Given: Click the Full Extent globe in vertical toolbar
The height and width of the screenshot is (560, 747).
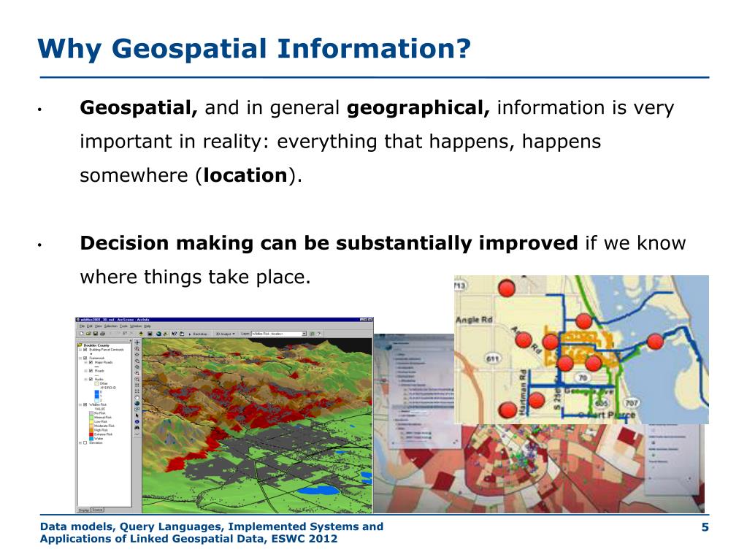Looking at the screenshot, I should [x=137, y=403].
